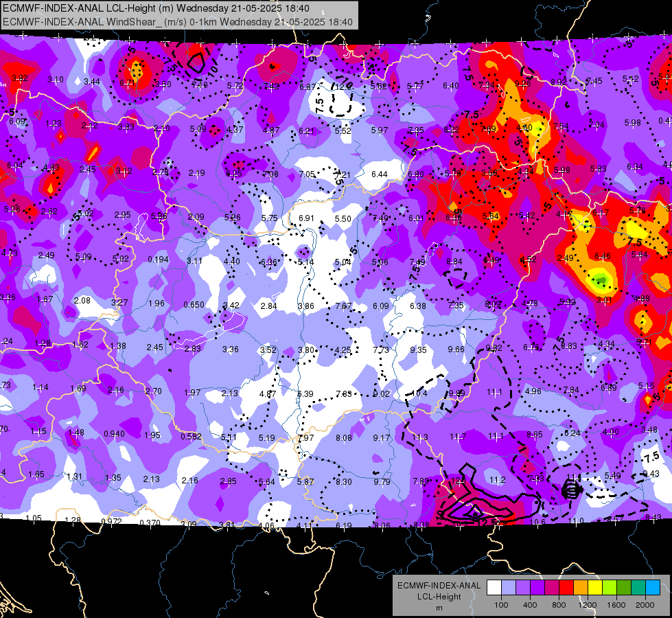Click the orange swatch in the legend bar
The height and width of the screenshot is (618, 672).
pos(581,588)
